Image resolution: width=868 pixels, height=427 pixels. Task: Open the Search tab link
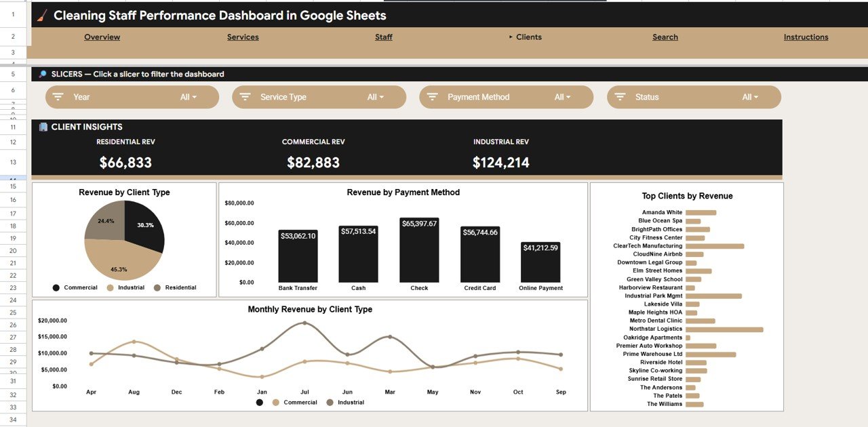pyautogui.click(x=665, y=37)
